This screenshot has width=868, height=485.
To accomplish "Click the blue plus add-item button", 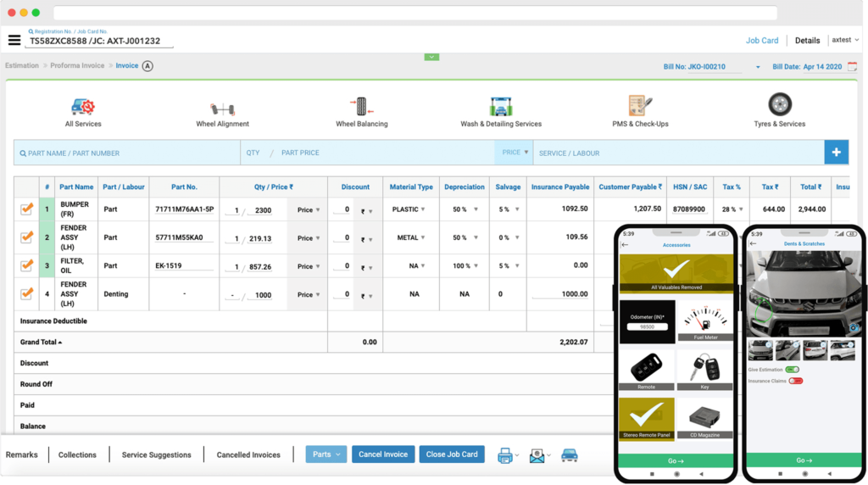I will pos(836,153).
